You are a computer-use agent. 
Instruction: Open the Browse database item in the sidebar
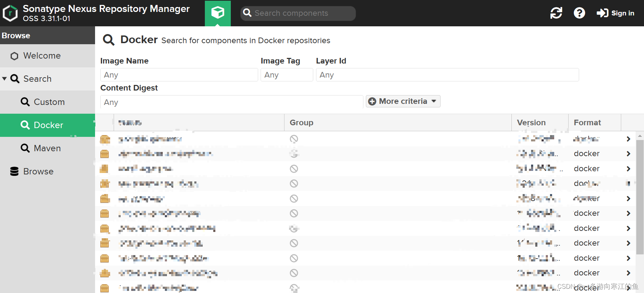pyautogui.click(x=47, y=172)
